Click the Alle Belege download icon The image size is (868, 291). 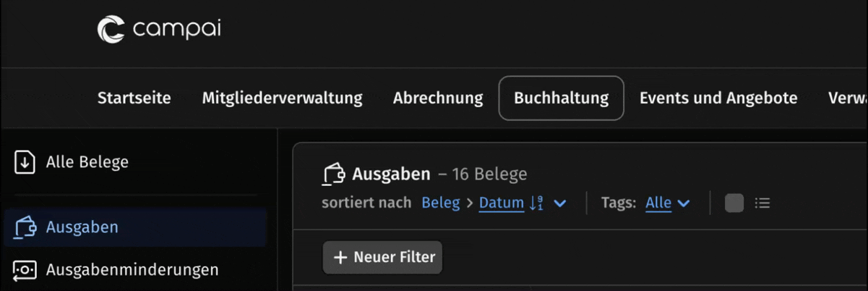coord(25,162)
